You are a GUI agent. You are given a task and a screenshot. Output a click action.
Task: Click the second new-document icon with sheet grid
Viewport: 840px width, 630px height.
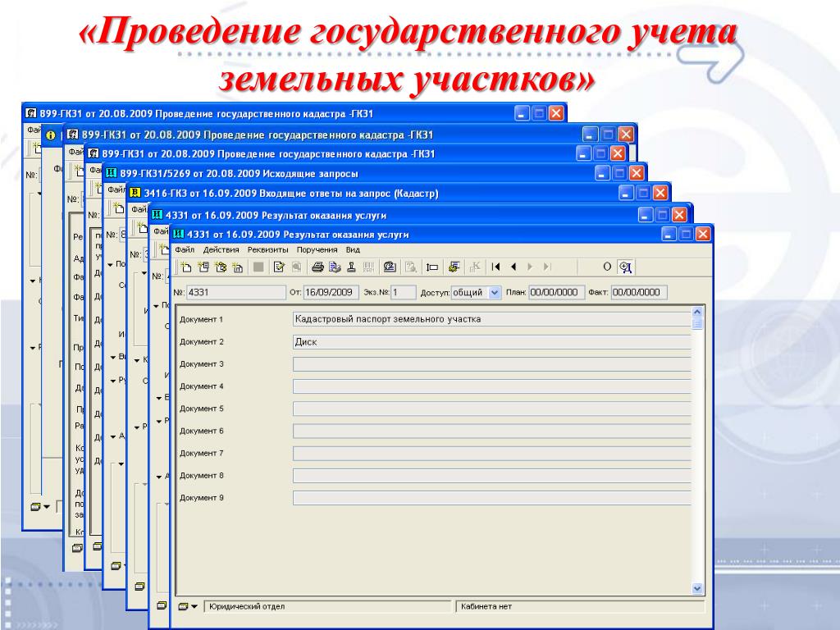point(203,267)
